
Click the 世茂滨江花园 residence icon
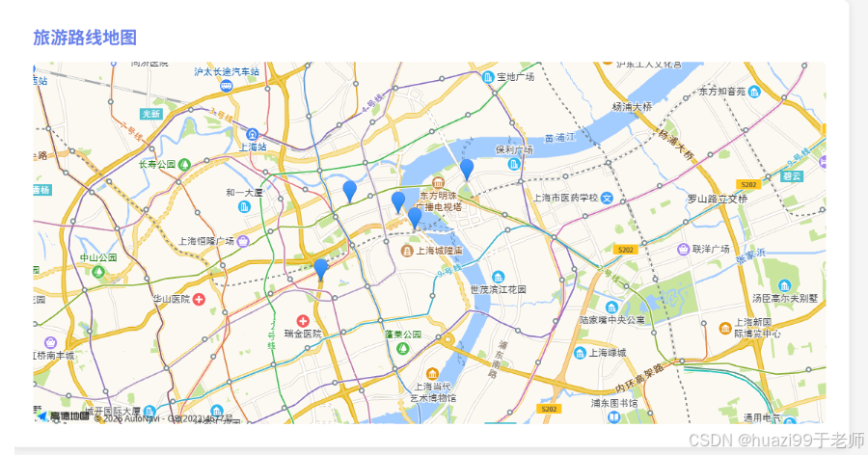499,277
